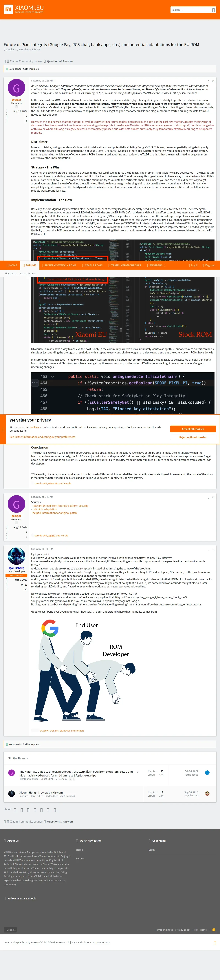This screenshot has width=220, height=980.
Task: Click Questions & Answers in bottom breadcrumb
Action: pyautogui.click(x=60, y=821)
